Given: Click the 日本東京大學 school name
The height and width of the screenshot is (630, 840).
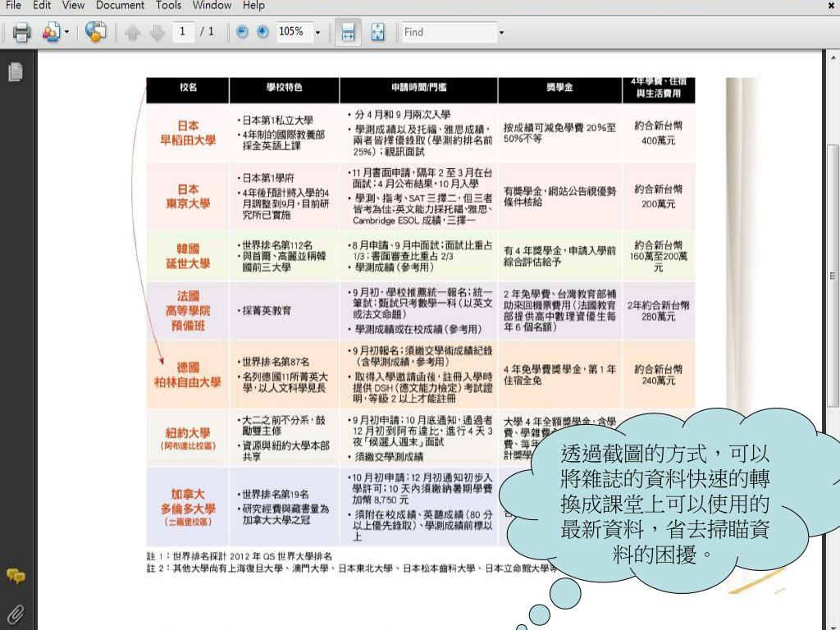Looking at the screenshot, I should (x=188, y=197).
